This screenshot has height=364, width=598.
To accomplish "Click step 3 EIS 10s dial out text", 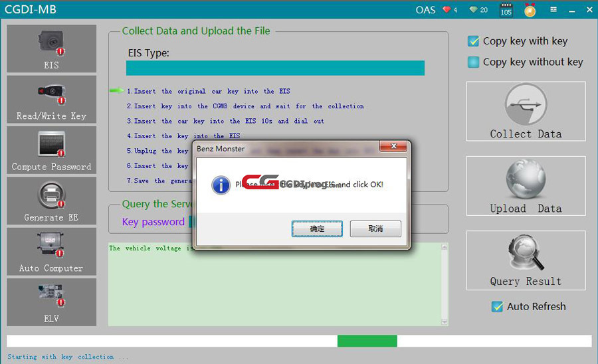I will (x=225, y=121).
